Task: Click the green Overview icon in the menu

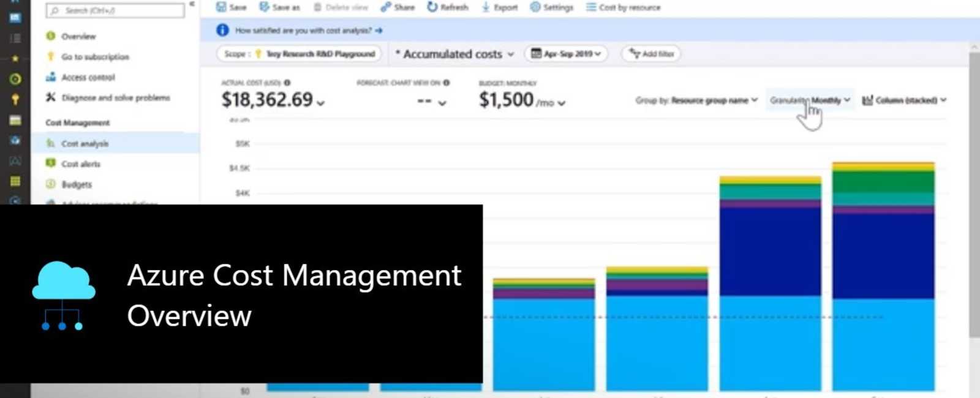Action: [x=51, y=36]
